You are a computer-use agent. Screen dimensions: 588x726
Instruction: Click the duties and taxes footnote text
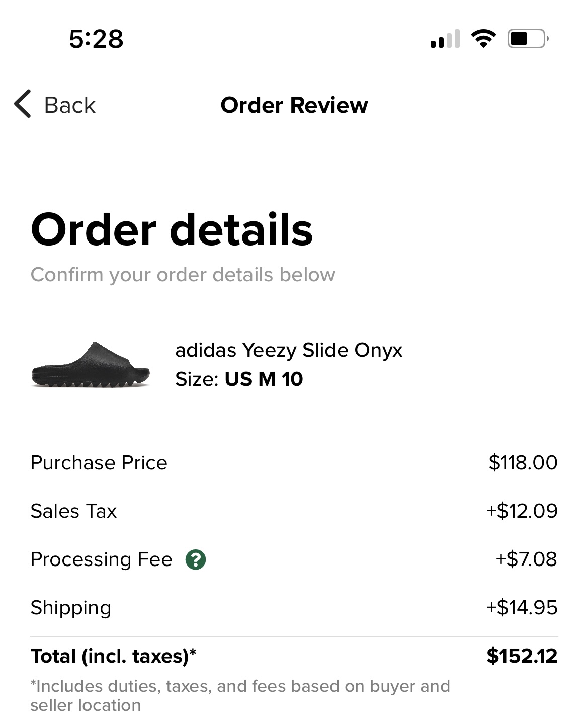[240, 695]
